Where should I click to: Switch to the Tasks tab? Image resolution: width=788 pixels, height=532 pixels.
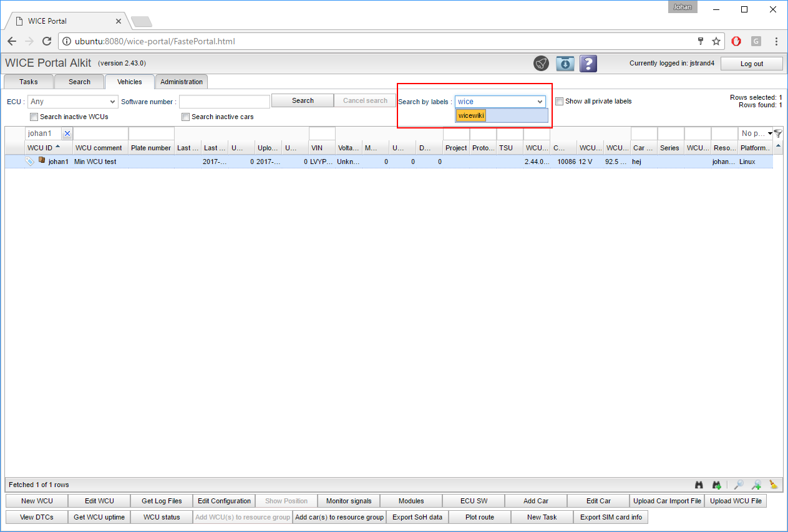pos(29,82)
